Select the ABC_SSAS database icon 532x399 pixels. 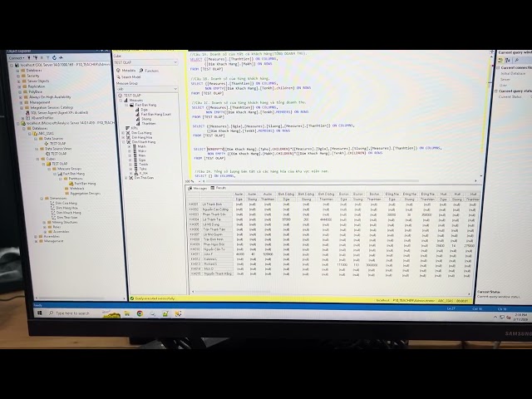click(35, 133)
